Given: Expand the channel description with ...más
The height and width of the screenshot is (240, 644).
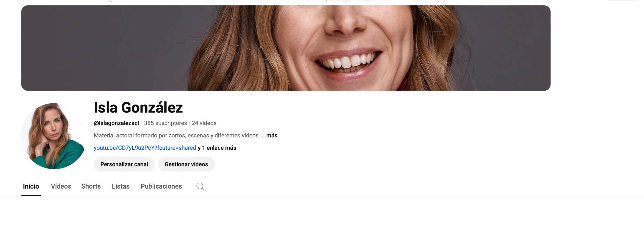Looking at the screenshot, I should (x=269, y=135).
